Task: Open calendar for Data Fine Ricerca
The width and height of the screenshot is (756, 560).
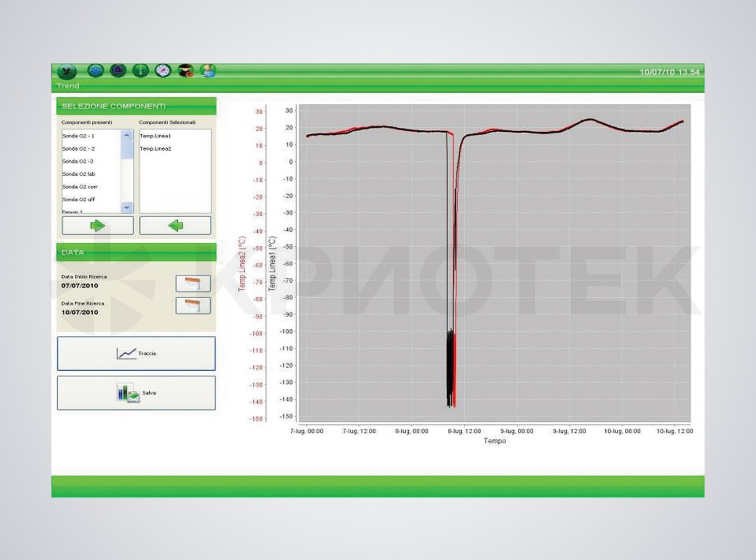Action: 193,306
